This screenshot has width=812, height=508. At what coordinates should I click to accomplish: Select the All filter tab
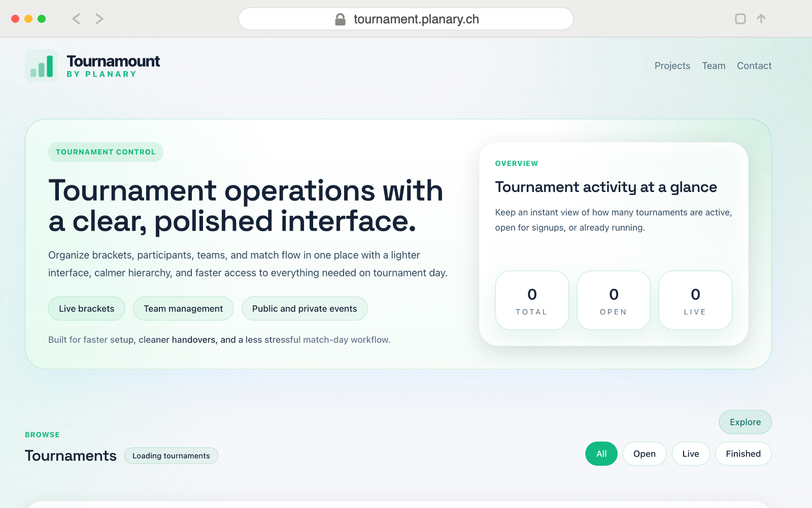pyautogui.click(x=601, y=454)
